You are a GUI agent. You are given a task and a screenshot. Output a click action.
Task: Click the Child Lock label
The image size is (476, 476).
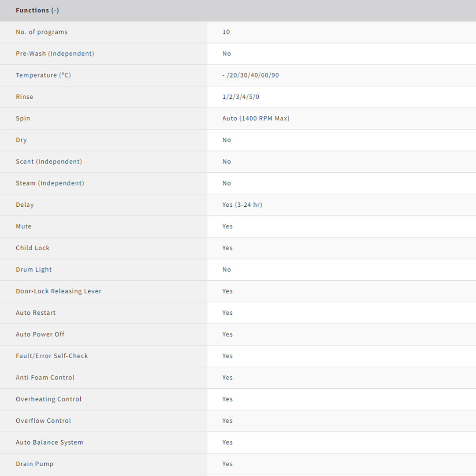pyautogui.click(x=33, y=248)
